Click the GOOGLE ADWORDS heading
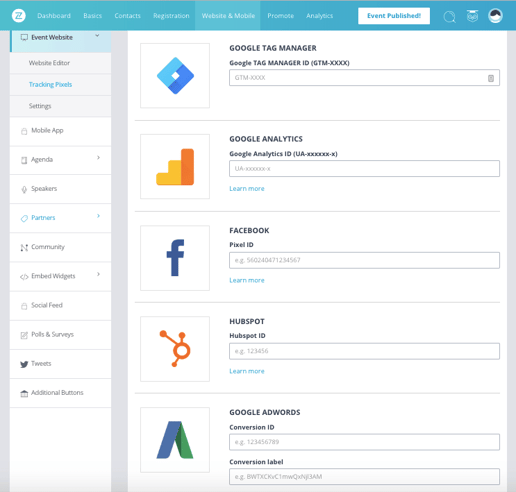Screen dimensions: 516x492 [x=265, y=413]
